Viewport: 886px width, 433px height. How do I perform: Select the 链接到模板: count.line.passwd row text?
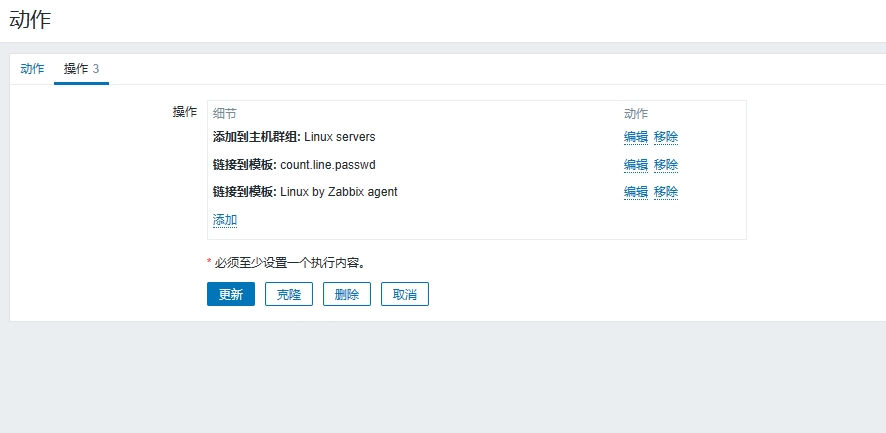click(x=294, y=165)
